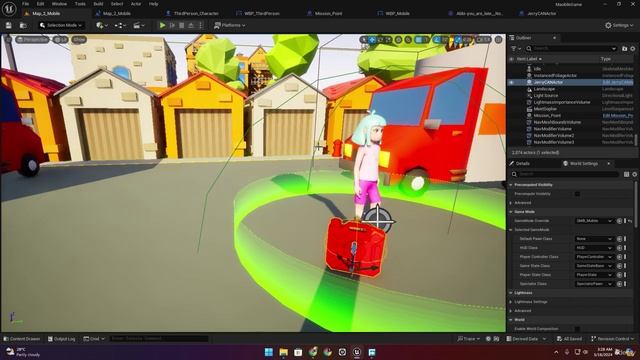
Task: Activate the translate gizmo tool
Action: [x=372, y=40]
